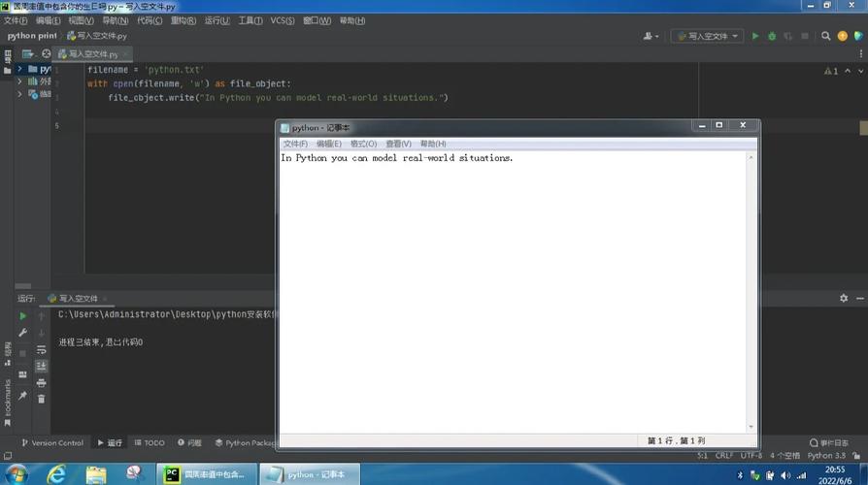Image resolution: width=868 pixels, height=485 pixels.
Task: Open the 帮助(H) menu in PyCharm
Action: 352,20
